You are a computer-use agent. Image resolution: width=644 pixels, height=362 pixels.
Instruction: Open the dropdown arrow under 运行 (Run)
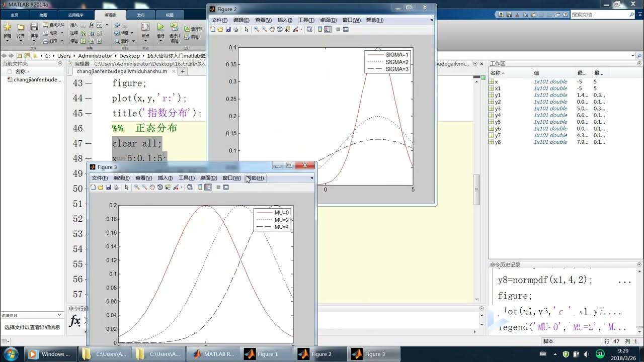click(160, 41)
